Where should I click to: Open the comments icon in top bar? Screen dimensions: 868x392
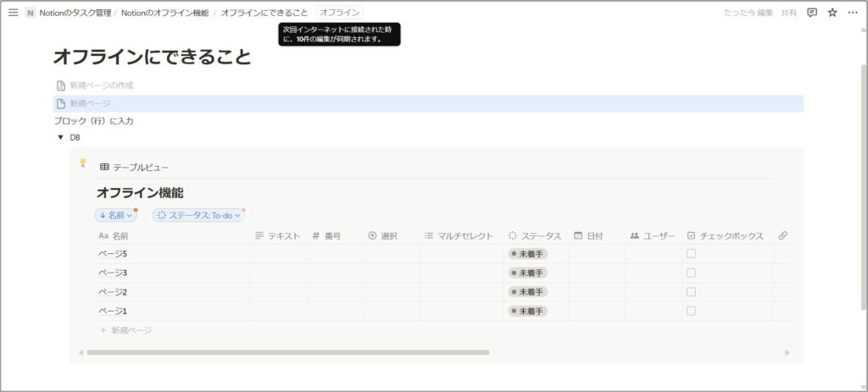[x=812, y=13]
